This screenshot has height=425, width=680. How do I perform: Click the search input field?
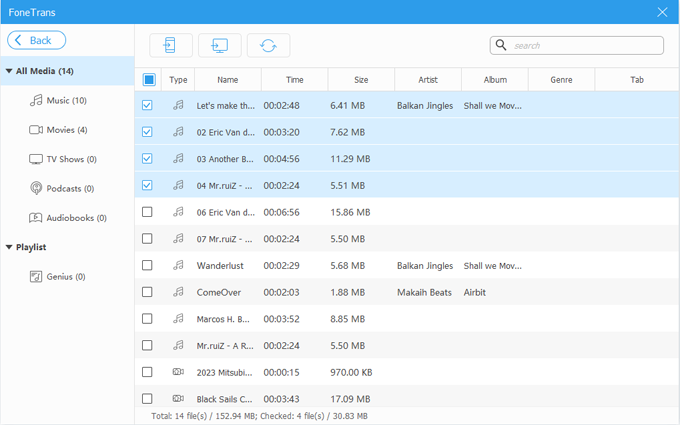click(585, 45)
